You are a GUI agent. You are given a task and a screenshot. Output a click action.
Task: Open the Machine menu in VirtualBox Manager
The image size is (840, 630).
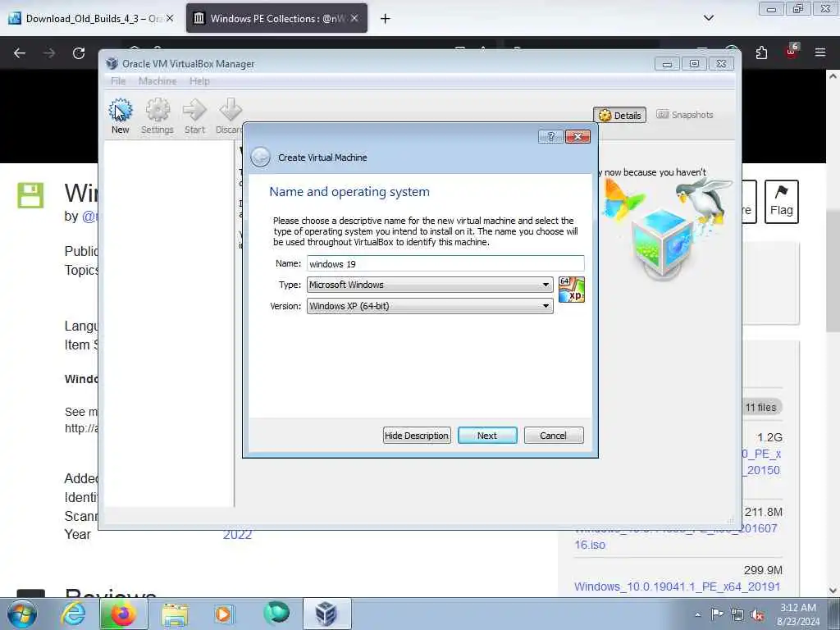[157, 81]
